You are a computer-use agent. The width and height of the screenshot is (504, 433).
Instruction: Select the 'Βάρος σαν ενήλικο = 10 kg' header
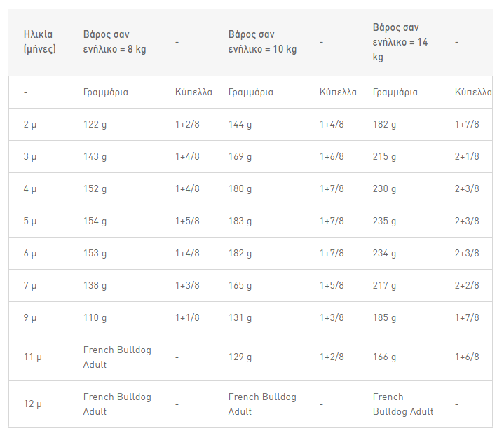click(x=262, y=42)
